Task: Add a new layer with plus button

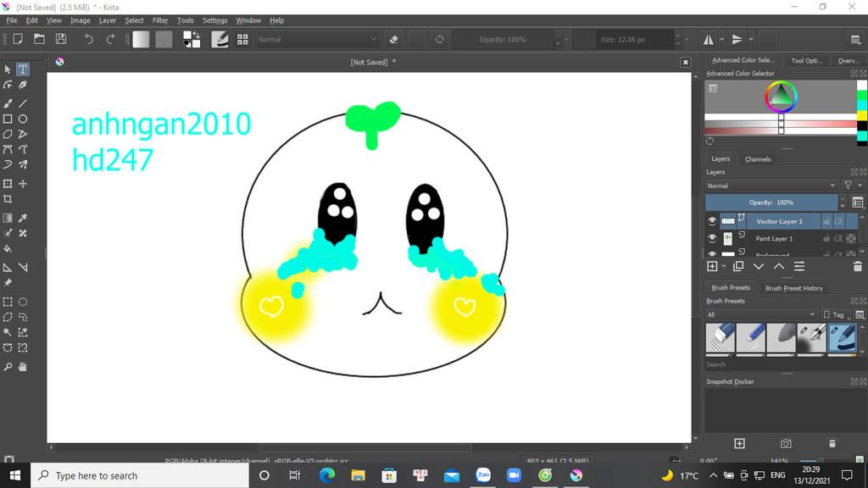Action: pos(712,267)
